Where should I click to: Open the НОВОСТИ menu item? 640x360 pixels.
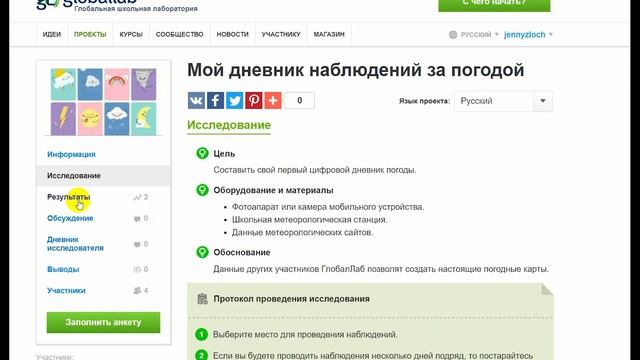pos(233,34)
